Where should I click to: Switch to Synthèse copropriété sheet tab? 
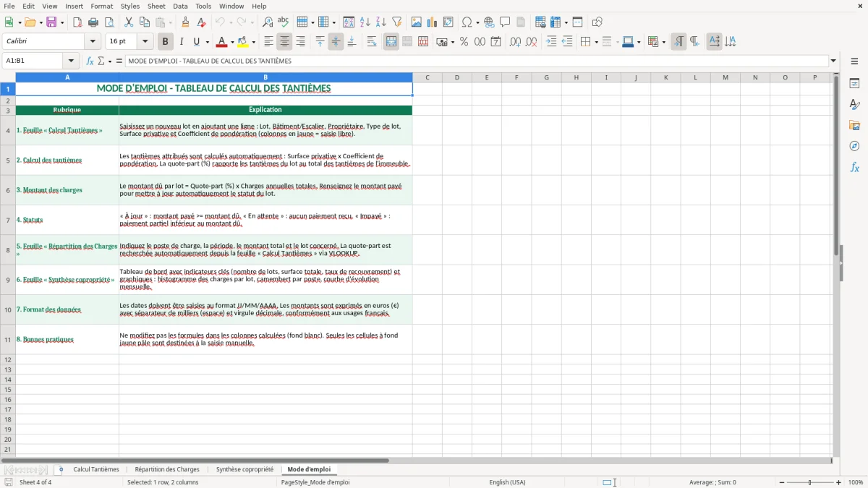tap(244, 469)
